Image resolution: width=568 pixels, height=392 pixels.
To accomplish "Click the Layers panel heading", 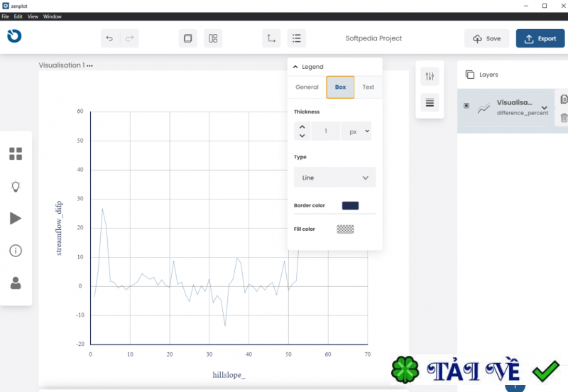I will click(x=488, y=75).
